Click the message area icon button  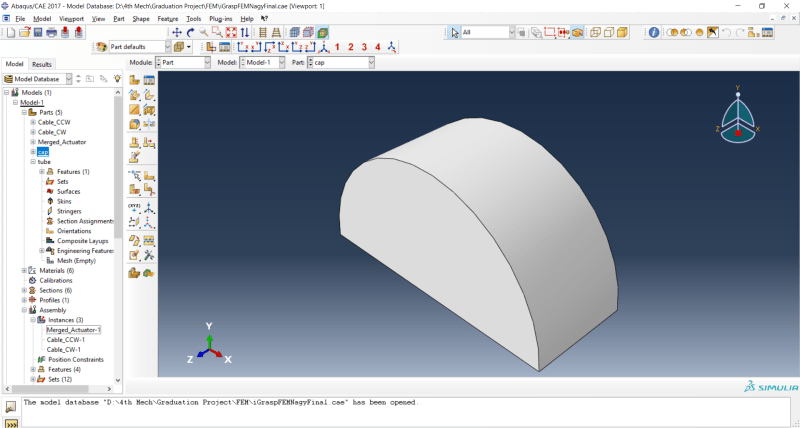coord(11,407)
